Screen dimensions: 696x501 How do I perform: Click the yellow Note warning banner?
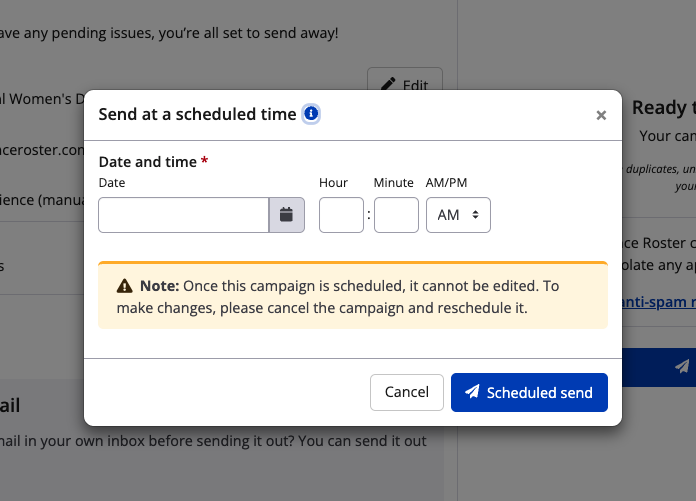tap(352, 296)
